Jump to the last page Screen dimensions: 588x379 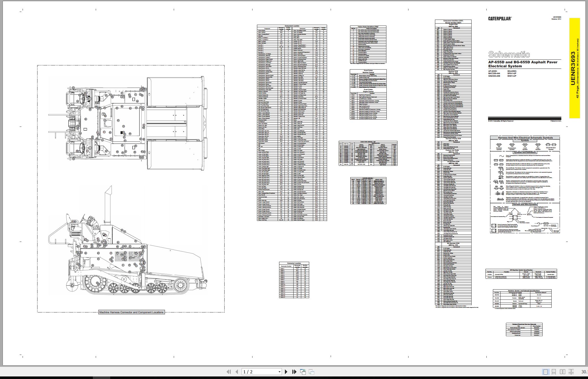(294, 372)
